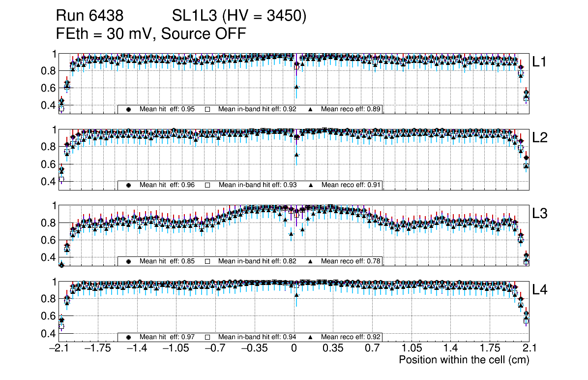The height and width of the screenshot is (380, 588).
Task: Click the triangle legend marker in L2 panel
Action: click(x=311, y=185)
